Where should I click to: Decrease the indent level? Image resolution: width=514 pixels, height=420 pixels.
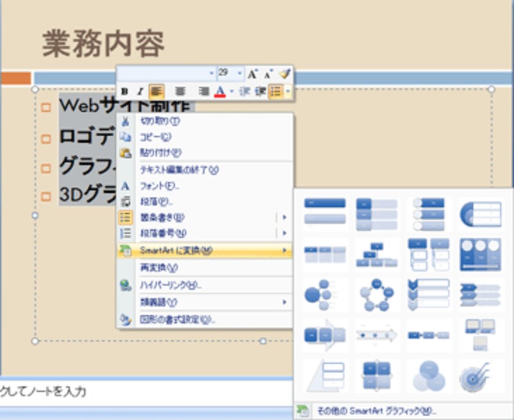(245, 91)
